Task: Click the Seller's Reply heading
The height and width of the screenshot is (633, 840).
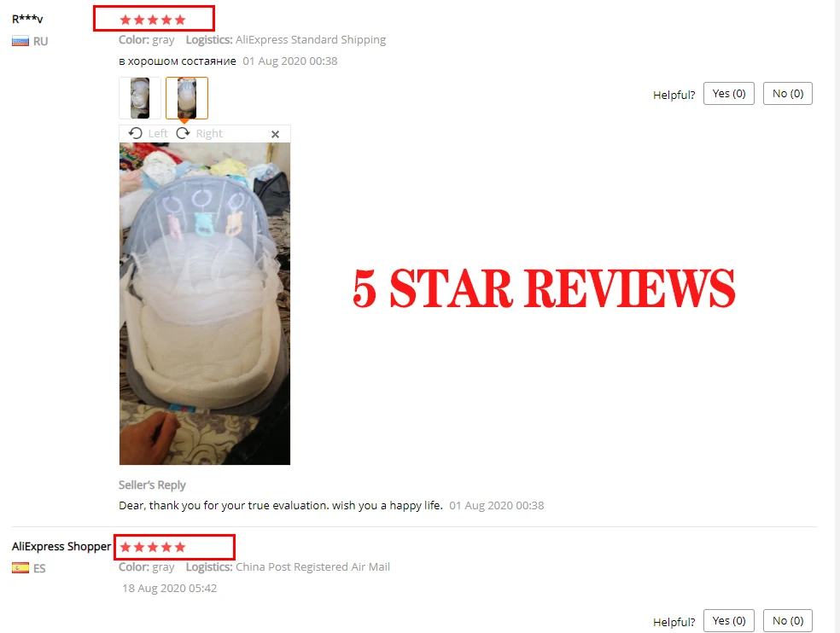Action: 152,485
